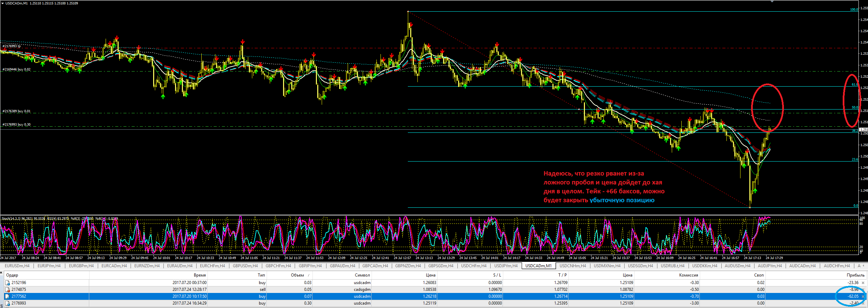Sort orders by the Символ column
Image resolution: width=868 pixels, height=308 pixels.
coord(342,275)
